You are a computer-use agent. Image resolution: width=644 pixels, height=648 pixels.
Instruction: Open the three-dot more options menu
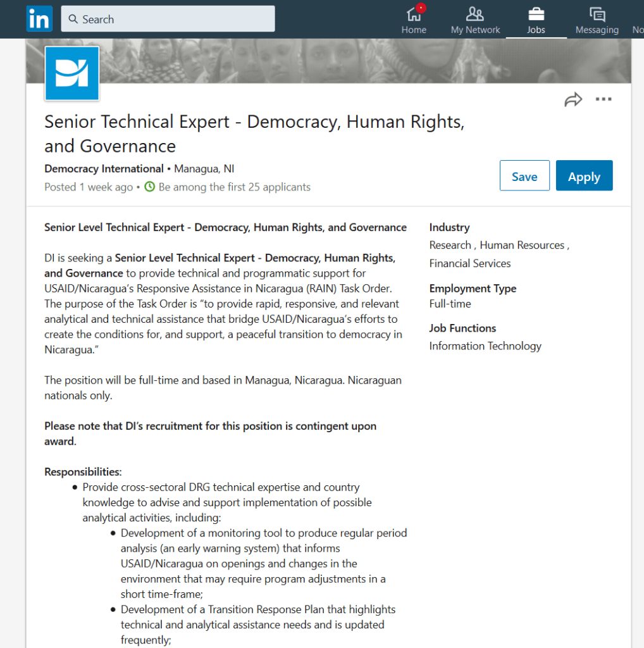[603, 99]
